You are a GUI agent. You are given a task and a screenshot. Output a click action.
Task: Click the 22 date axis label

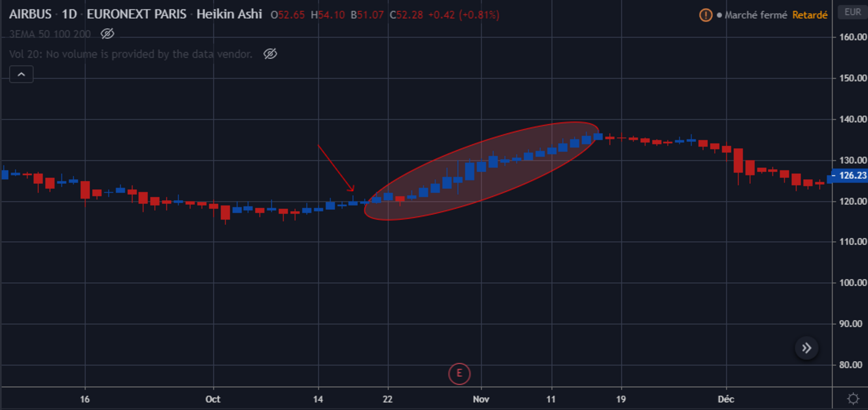coord(388,399)
